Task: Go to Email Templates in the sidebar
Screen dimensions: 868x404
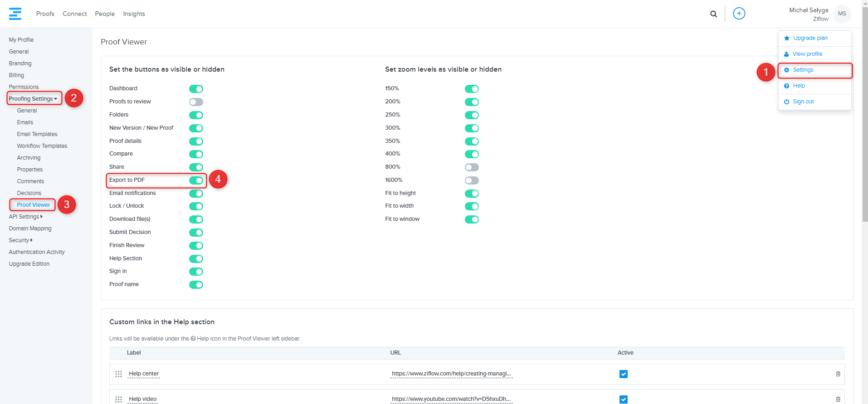Action: click(37, 134)
